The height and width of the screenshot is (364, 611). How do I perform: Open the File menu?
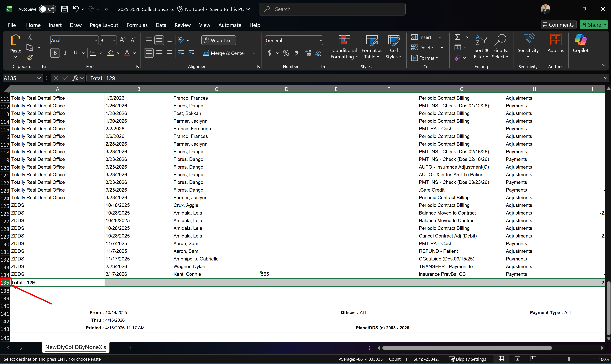pos(12,25)
